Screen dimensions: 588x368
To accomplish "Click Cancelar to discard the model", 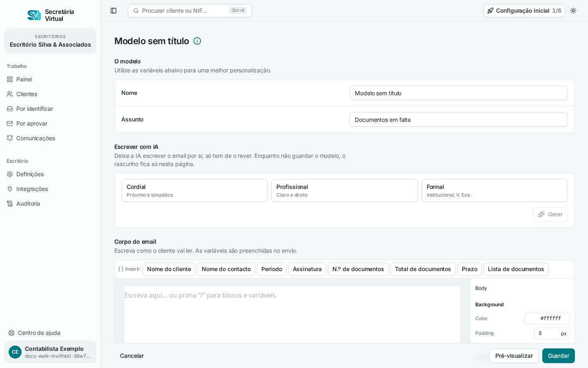I will 132,356.
